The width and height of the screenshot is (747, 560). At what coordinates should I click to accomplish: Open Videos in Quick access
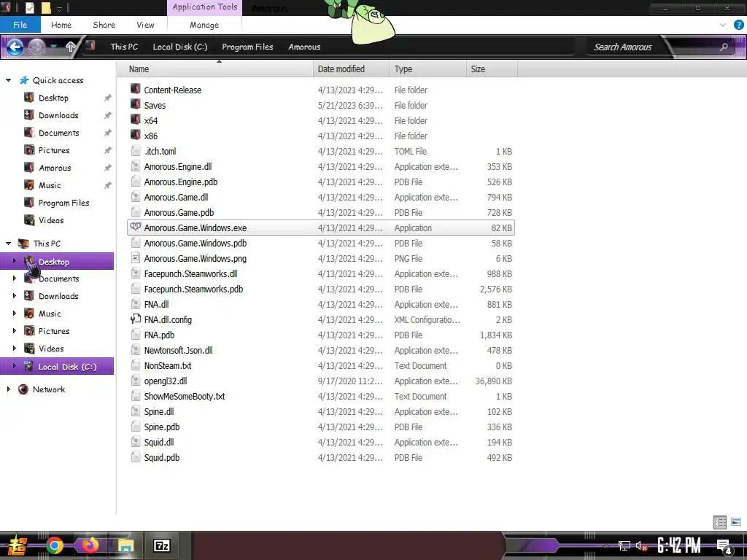point(51,220)
